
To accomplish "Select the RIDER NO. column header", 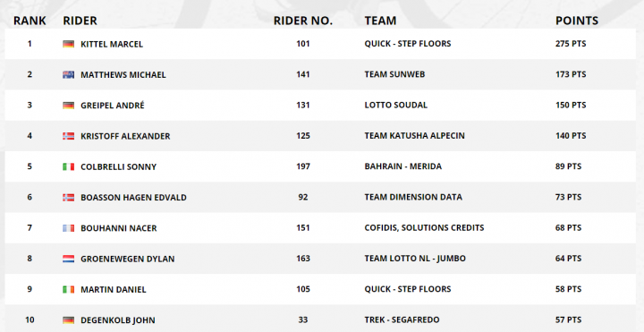I will pos(303,21).
